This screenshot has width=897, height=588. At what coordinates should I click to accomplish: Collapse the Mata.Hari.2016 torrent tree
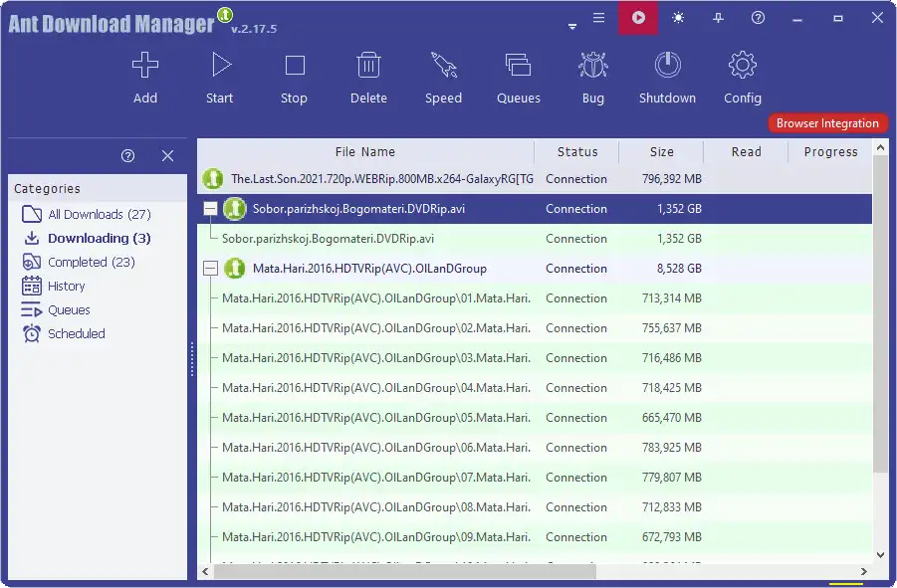click(x=210, y=268)
